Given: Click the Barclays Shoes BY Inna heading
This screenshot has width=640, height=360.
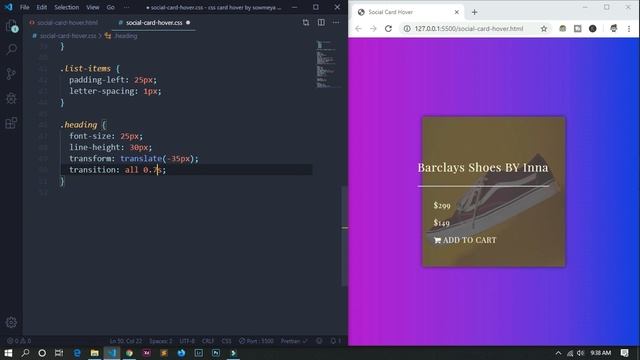Looking at the screenshot, I should (x=483, y=167).
